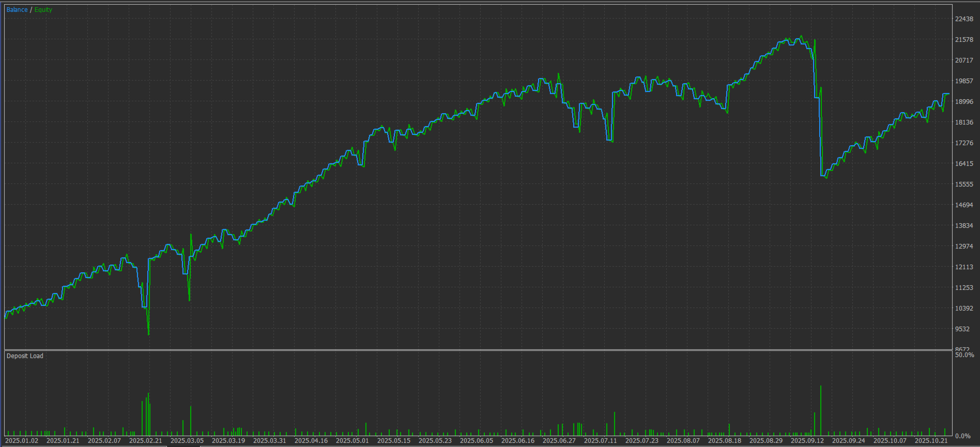
Task: Click the Equity legend label
Action: pos(43,10)
